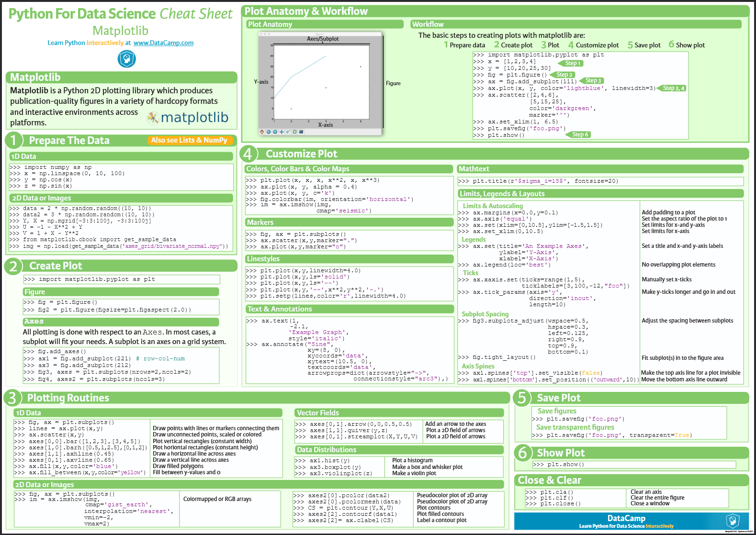Open Configure Subplots from the figure toolbar

[294, 132]
